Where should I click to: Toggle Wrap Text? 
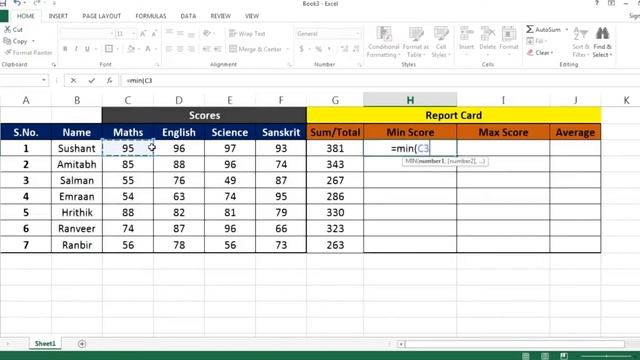pyautogui.click(x=247, y=34)
